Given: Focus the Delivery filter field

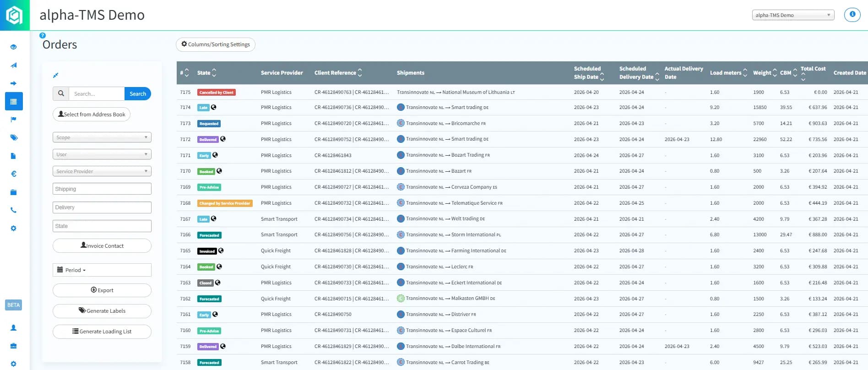Looking at the screenshot, I should pyautogui.click(x=102, y=207).
